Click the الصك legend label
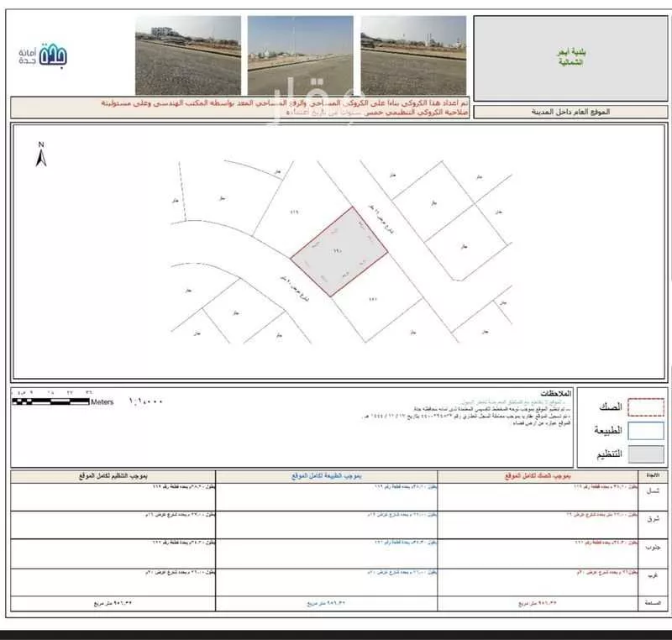This screenshot has height=640, width=672. click(611, 407)
